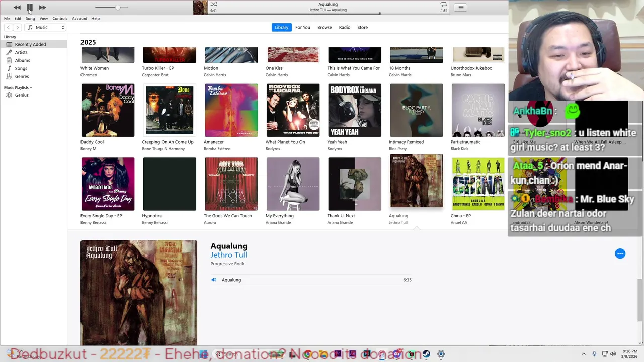Switch to the Radio tab
Viewport: 644px width, 362px height.
pyautogui.click(x=345, y=27)
